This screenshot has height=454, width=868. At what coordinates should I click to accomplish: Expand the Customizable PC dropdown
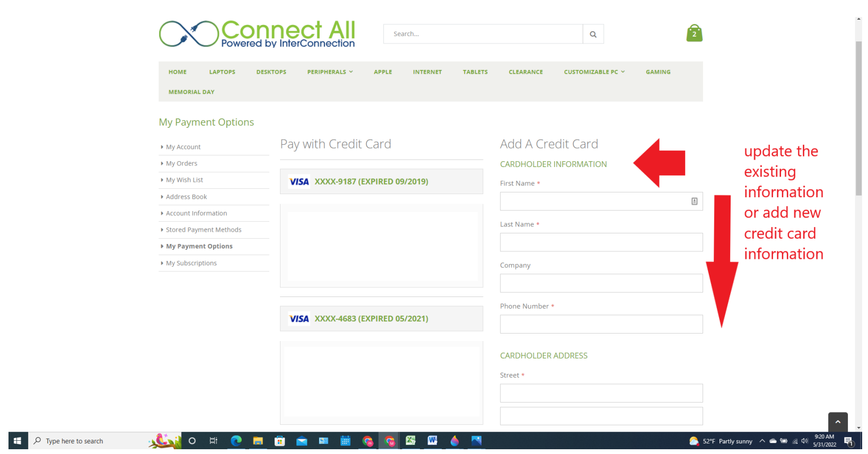tap(594, 72)
